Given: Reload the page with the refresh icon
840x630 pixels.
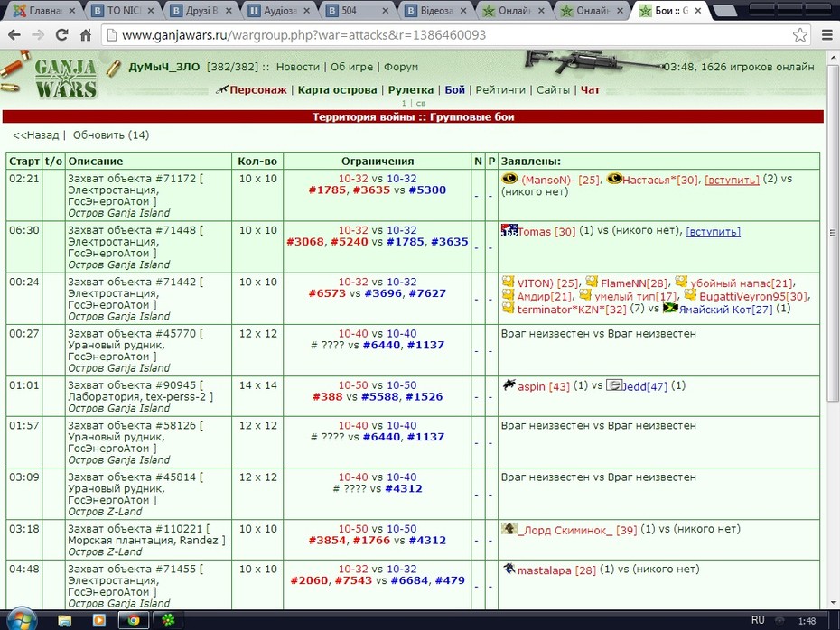Looking at the screenshot, I should coord(62,35).
